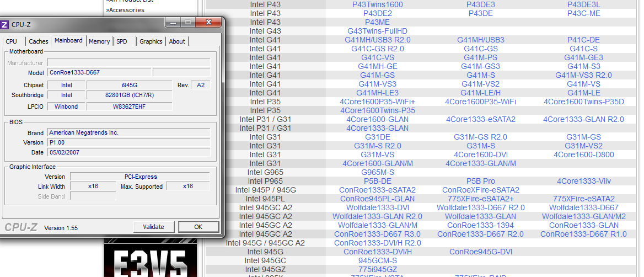This screenshot has width=644, height=277.
Task: Open the G31M-GS R2.0 link
Action: 481,137
